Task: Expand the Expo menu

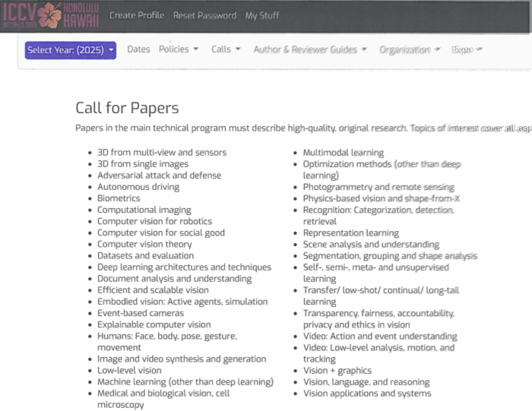Action: click(467, 49)
